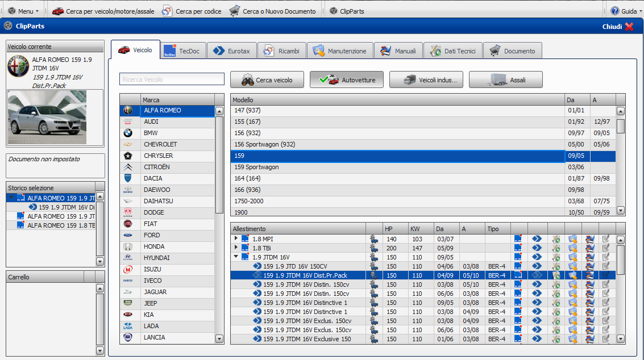Image resolution: width=644 pixels, height=360 pixels.
Task: Open Eurotax icon for 159 1.9 JTD 16V 150CV
Action: [537, 266]
